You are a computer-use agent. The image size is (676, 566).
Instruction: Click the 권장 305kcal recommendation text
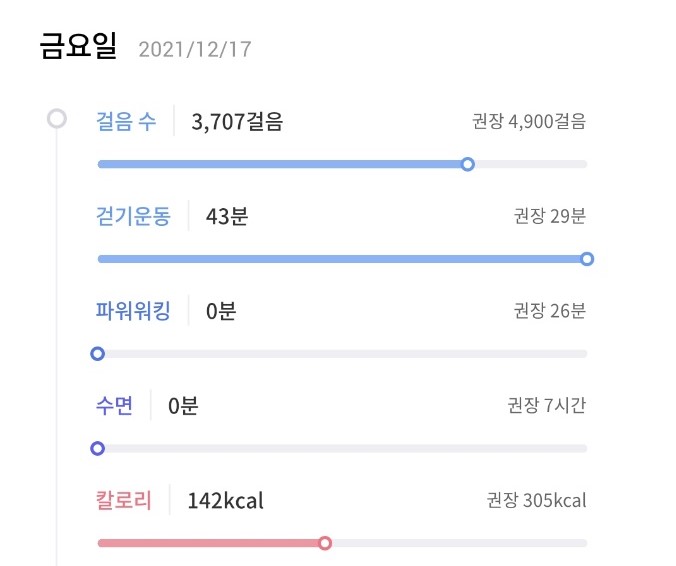click(537, 500)
